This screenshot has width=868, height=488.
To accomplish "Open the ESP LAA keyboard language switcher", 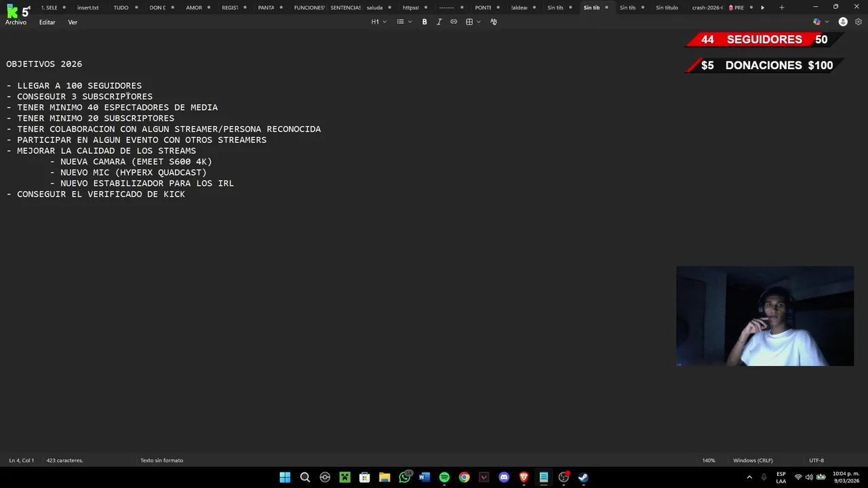I will click(781, 477).
